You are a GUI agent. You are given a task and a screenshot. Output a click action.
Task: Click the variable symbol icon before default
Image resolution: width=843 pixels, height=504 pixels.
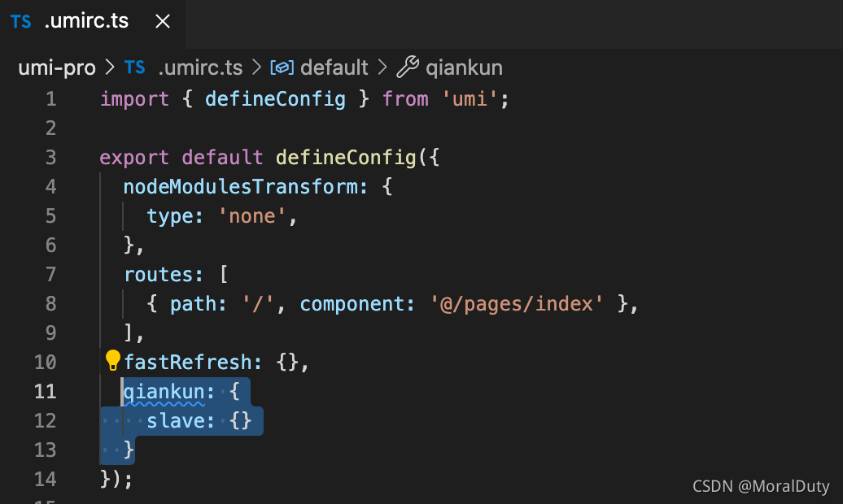pos(282,67)
